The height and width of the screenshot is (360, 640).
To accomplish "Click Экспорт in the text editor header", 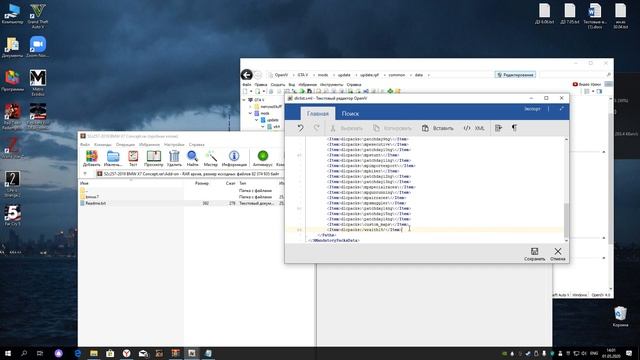I will point(532,109).
